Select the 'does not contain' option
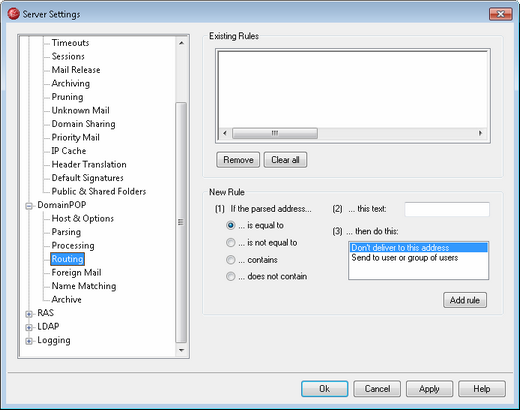The image size is (520, 410). 230,276
